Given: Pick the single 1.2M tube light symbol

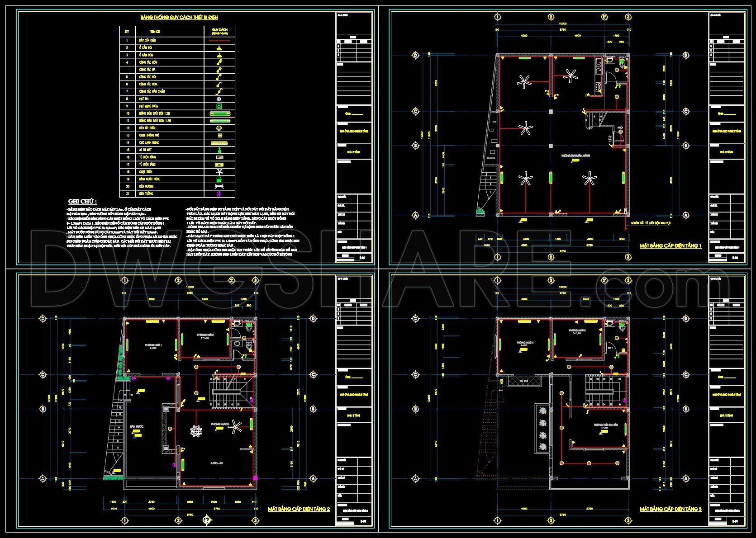Looking at the screenshot, I should [219, 121].
